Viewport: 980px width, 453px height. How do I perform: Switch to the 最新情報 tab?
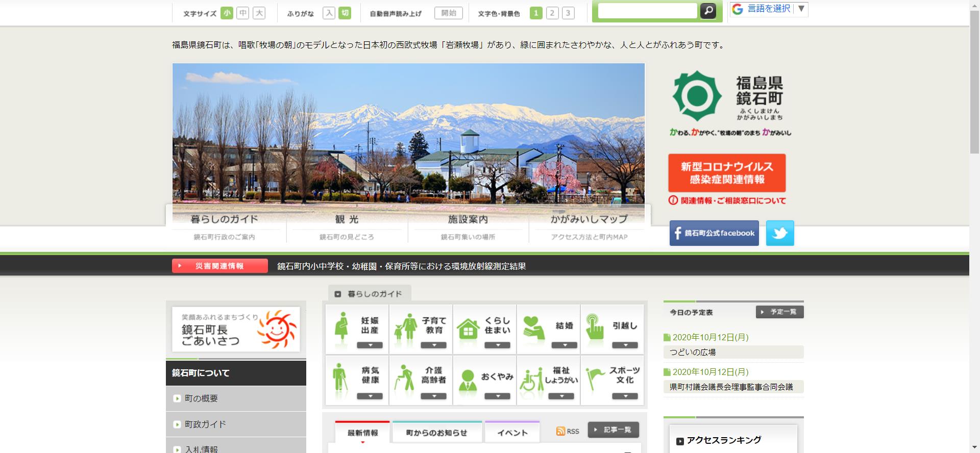point(362,432)
